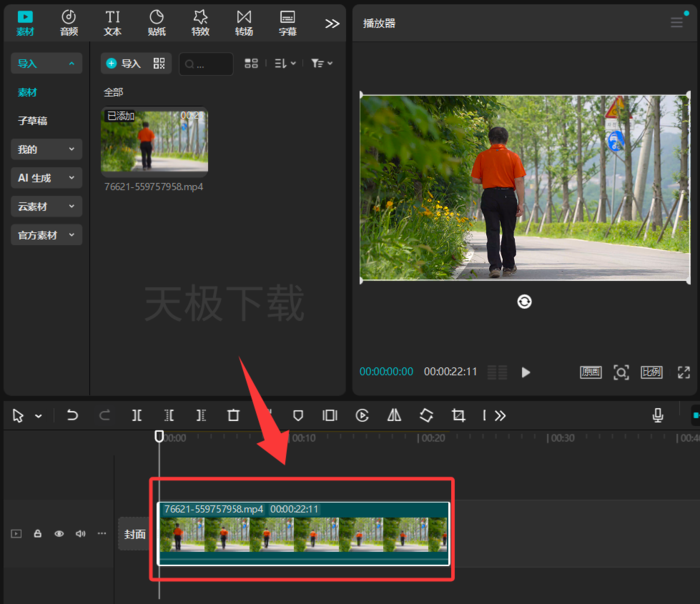700x604 pixels.
Task: Collapse the 导入 sidebar section
Action: click(46, 63)
